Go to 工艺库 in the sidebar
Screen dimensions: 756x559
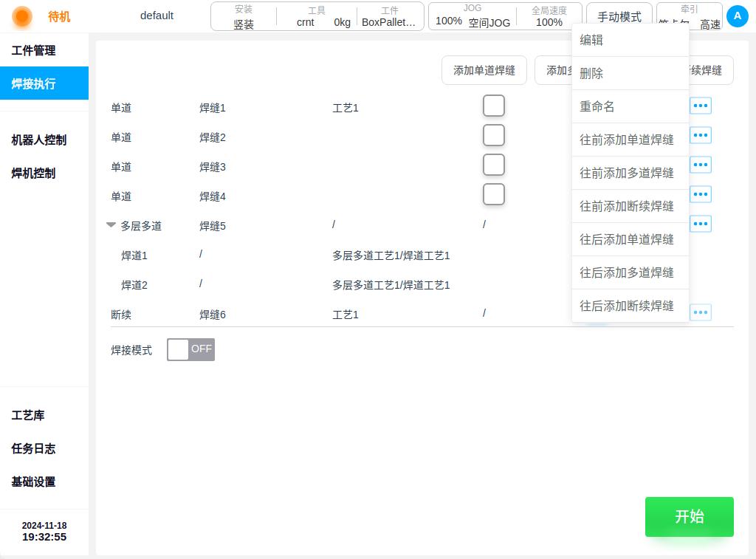[28, 415]
